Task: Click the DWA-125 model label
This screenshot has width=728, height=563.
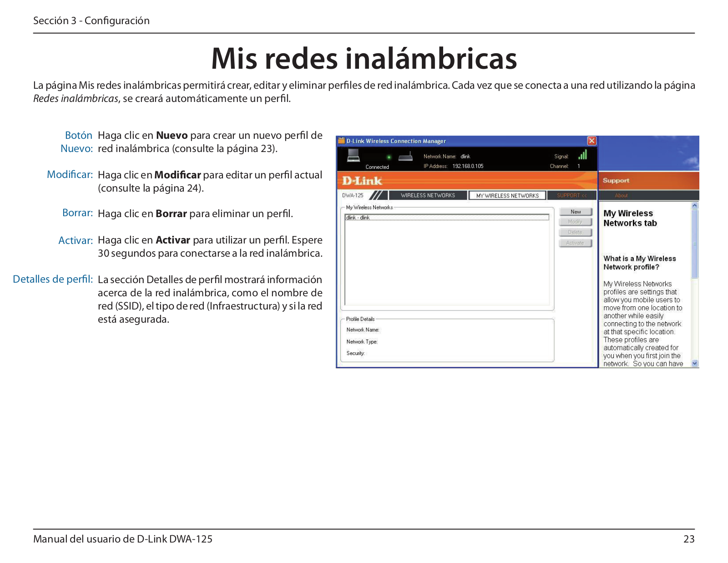Action: 353,195
